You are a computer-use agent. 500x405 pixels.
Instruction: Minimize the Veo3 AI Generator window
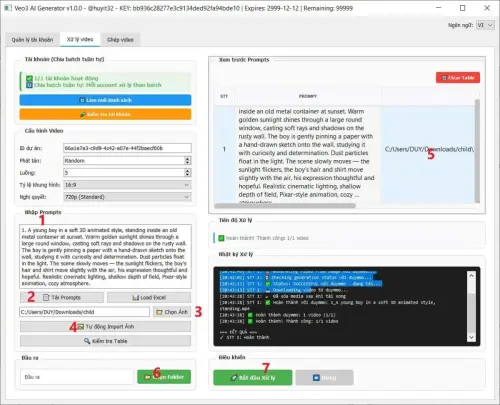pos(439,8)
